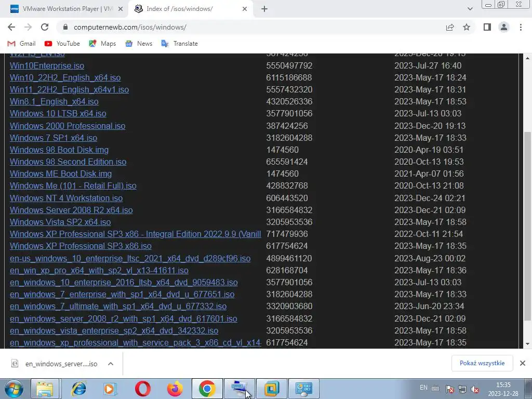This screenshot has height=399, width=532.
Task: Open the YouTube bookmark
Action: point(62,44)
